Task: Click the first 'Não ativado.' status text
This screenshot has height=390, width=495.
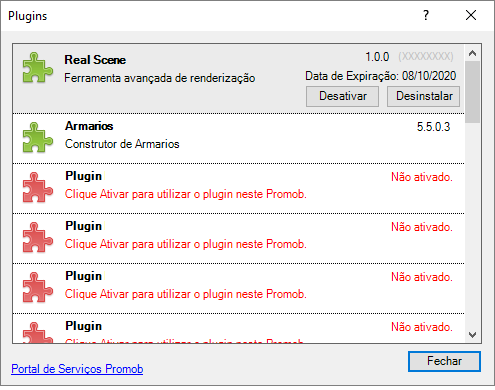Action: [422, 177]
